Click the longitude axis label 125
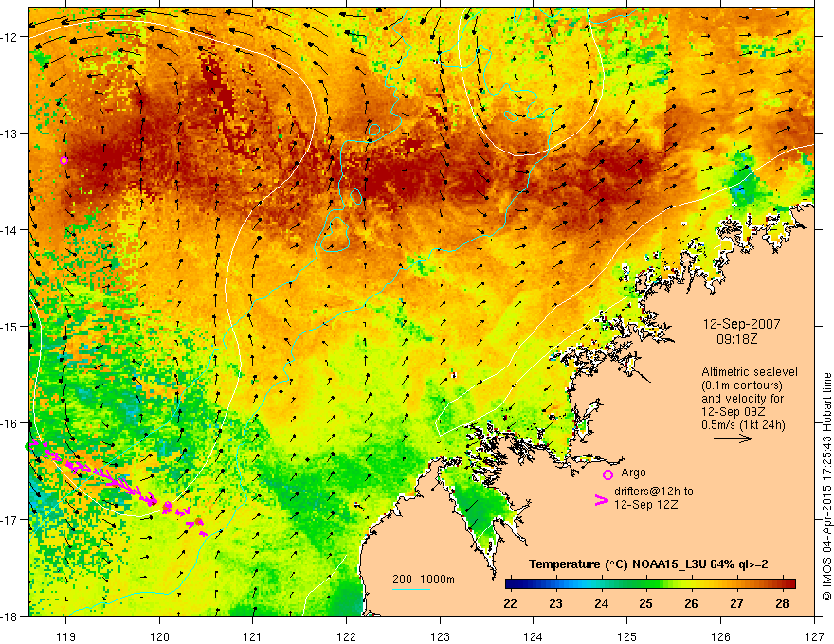Screen dimensions: 834x644 pos(627,636)
